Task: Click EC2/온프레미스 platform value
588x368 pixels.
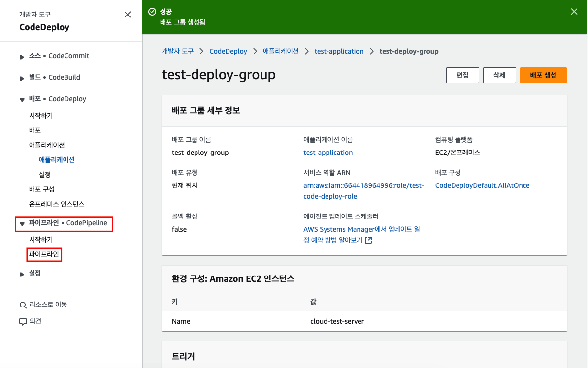Action: (457, 153)
